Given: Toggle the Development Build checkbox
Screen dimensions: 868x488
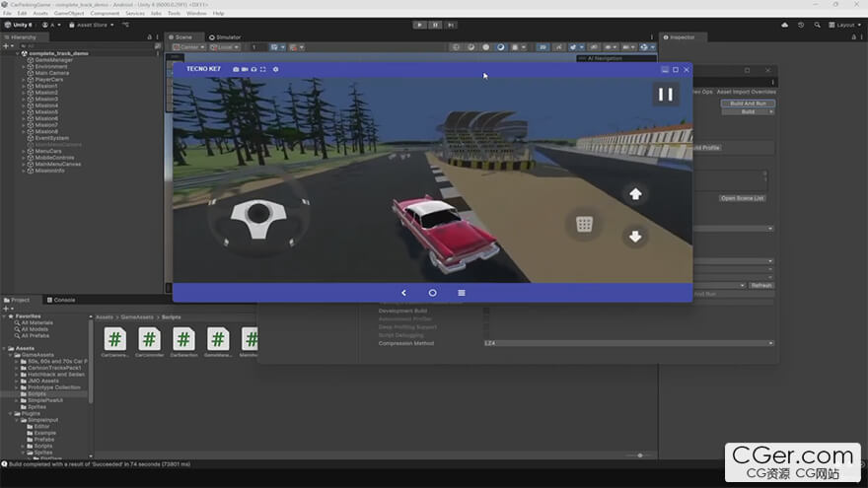Looking at the screenshot, I should pos(486,311).
